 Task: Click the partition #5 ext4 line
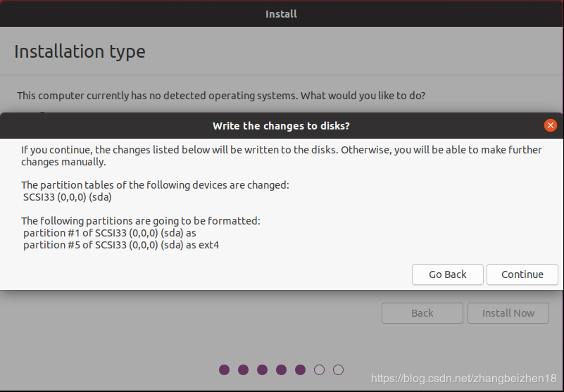click(x=120, y=246)
